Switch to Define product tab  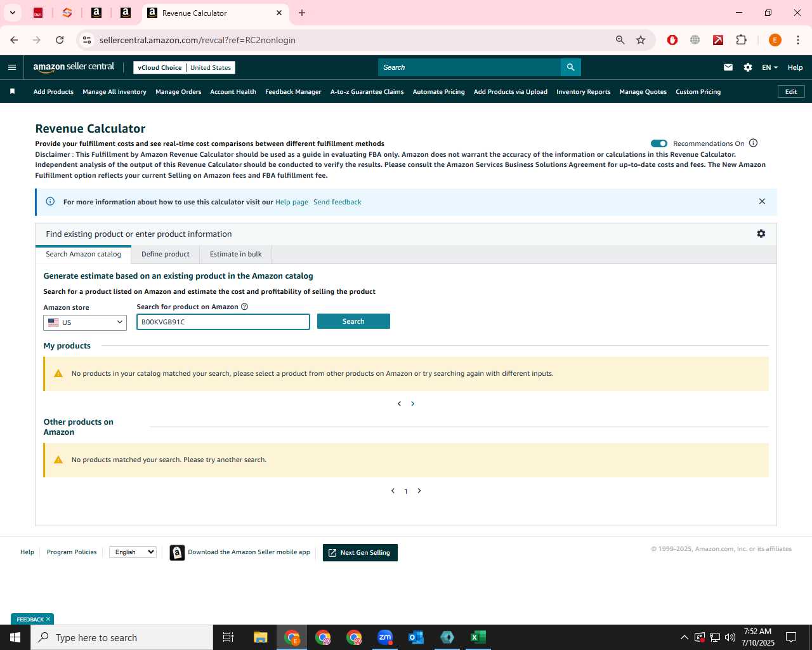tap(165, 254)
